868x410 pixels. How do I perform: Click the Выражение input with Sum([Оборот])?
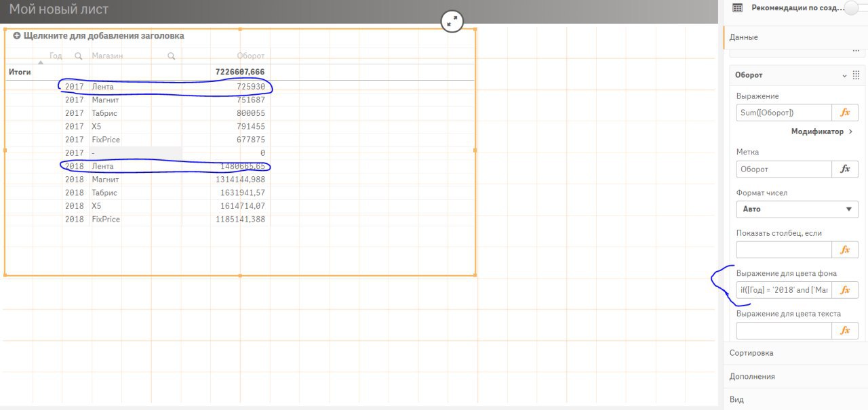pos(784,112)
